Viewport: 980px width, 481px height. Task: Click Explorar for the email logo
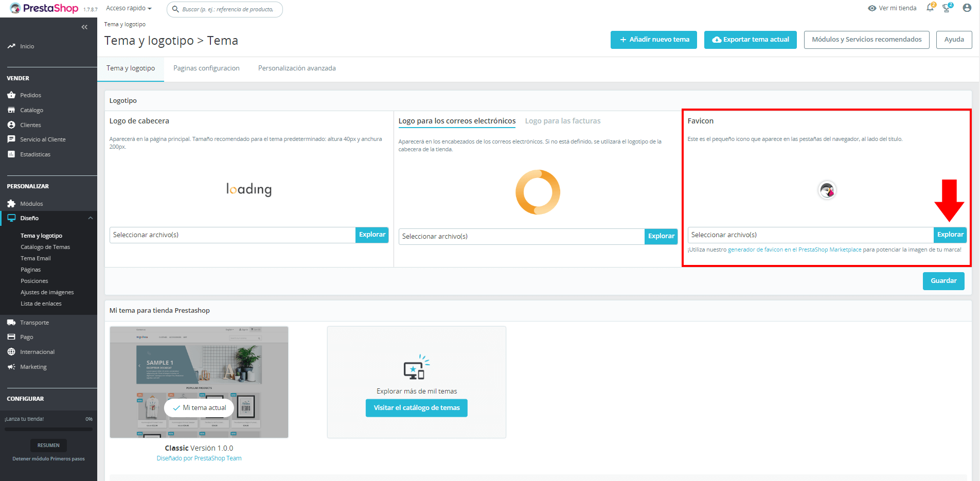pyautogui.click(x=661, y=236)
